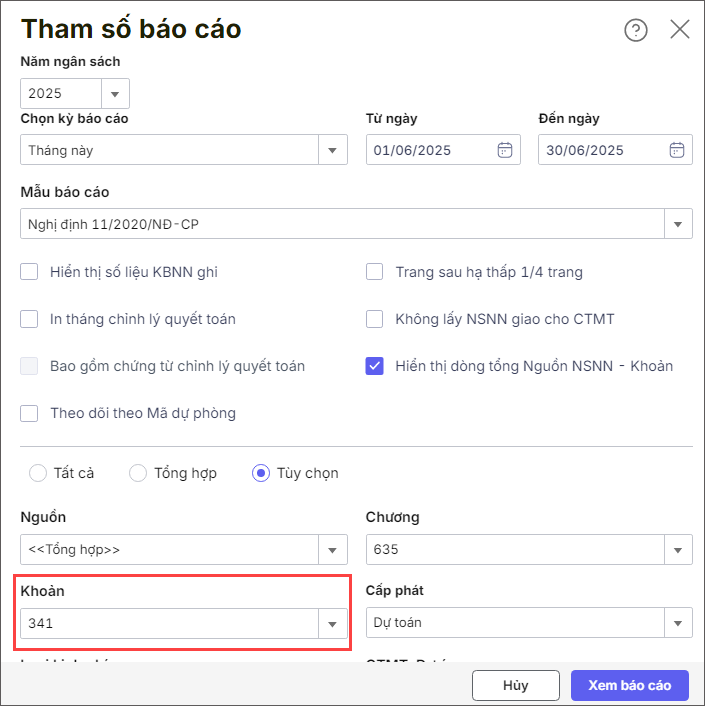The height and width of the screenshot is (706, 705).
Task: Open the Khoản dropdown arrow
Action: pyautogui.click(x=332, y=623)
